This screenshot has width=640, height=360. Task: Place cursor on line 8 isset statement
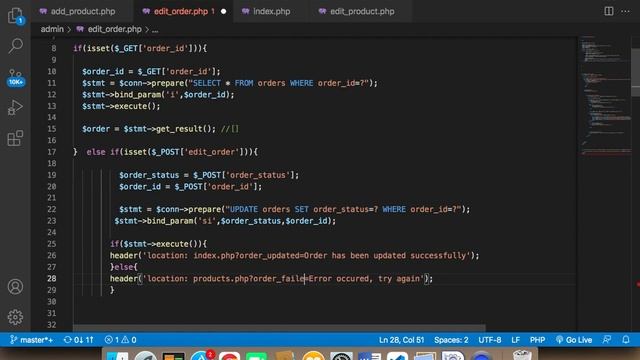[x=140, y=48]
